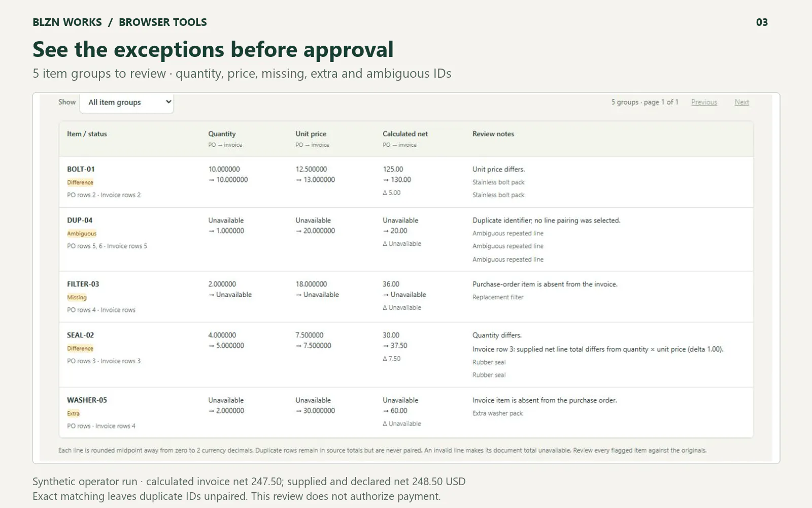Open the All item groups dropdown

tap(127, 103)
